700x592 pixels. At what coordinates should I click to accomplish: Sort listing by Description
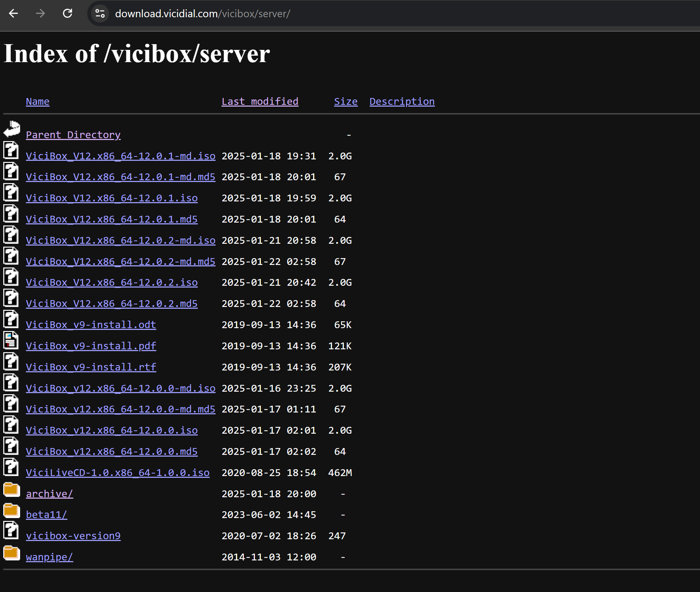[402, 102]
